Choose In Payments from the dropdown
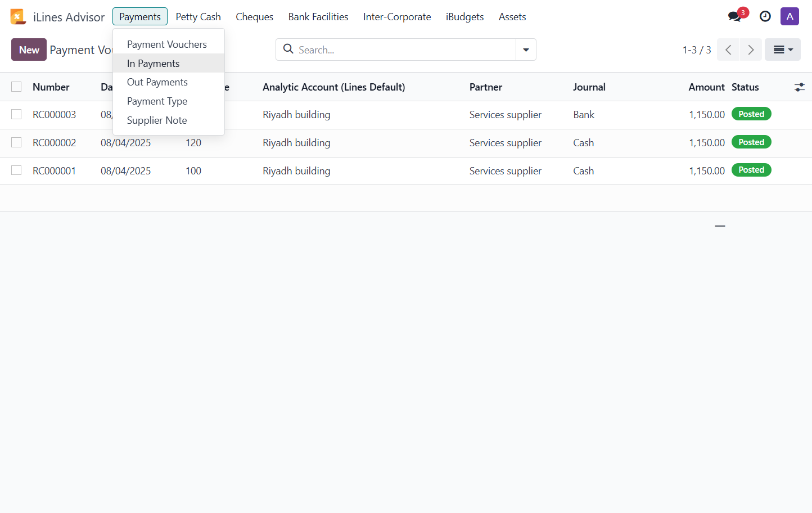The width and height of the screenshot is (812, 513). click(x=169, y=63)
